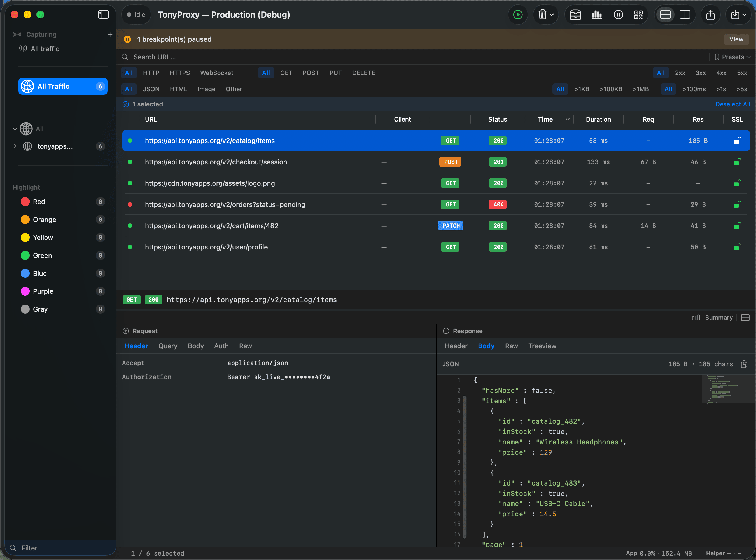Filter method by POST
756x560 pixels.
coord(311,73)
